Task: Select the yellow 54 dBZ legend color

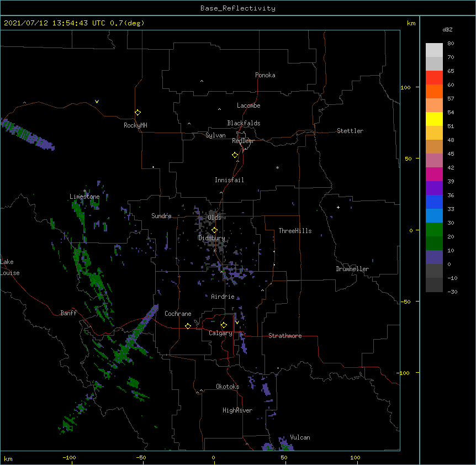Action: tap(434, 119)
